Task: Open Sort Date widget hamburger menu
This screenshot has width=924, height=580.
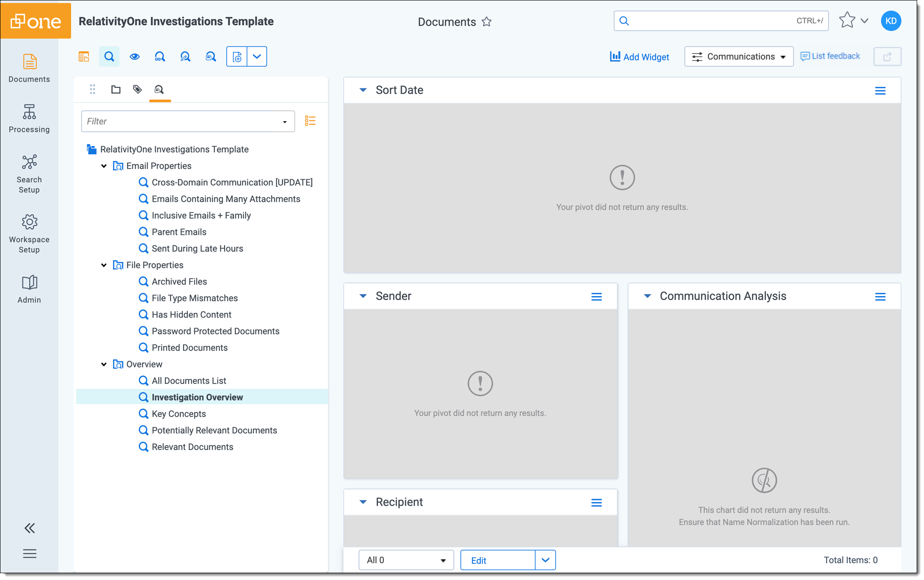Action: click(880, 91)
